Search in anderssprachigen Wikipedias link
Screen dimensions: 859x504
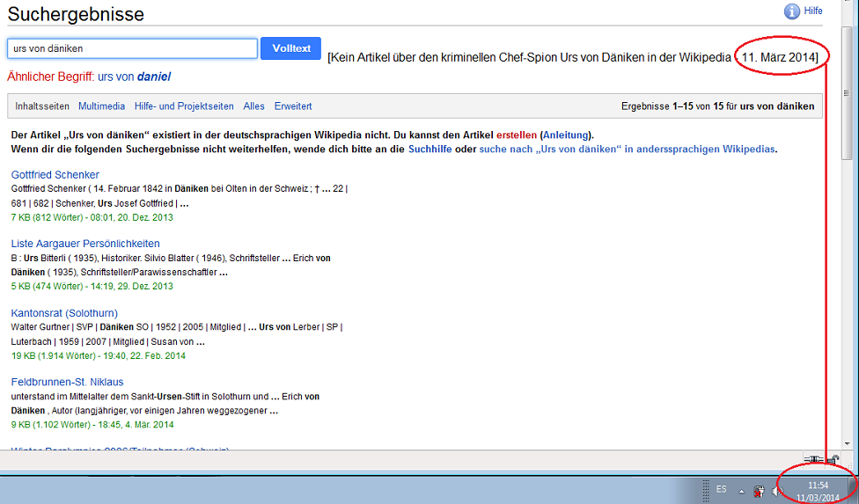point(628,149)
